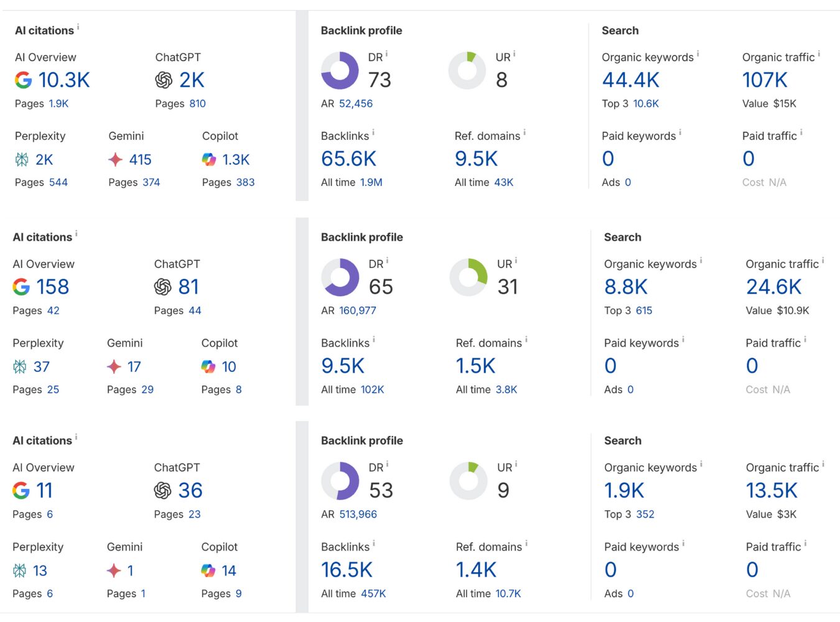This screenshot has width=840, height=622.
Task: Open the All time 1.9M backlinks link
Action: (371, 182)
